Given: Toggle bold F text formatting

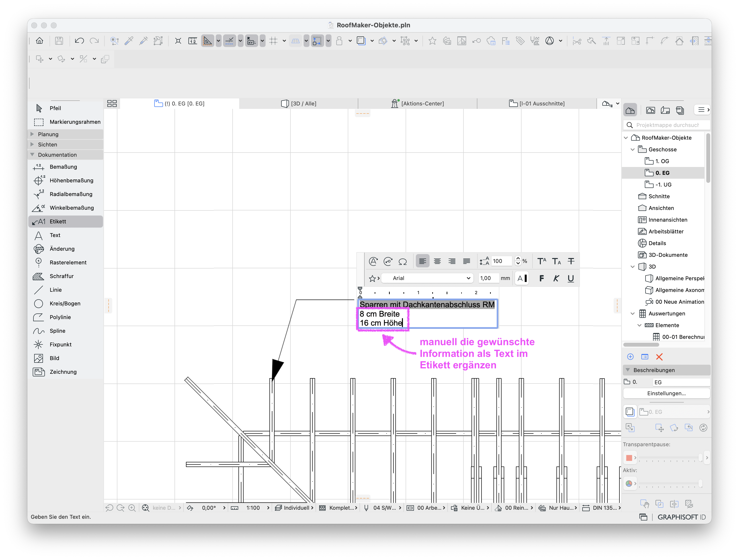Looking at the screenshot, I should coord(541,278).
